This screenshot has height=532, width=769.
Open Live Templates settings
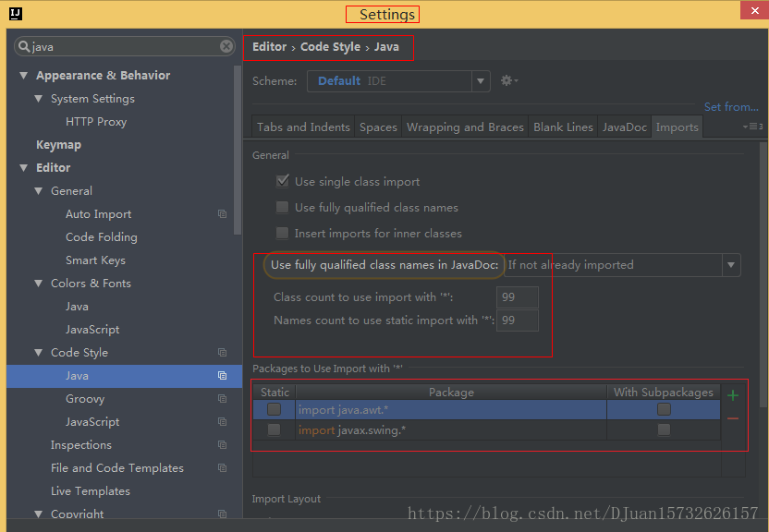[91, 490]
